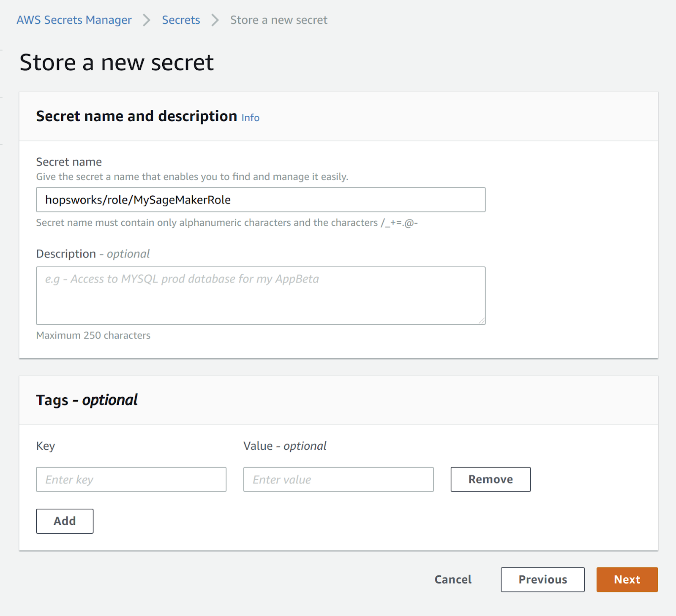Click the breadcrumb chevron after AWS Secrets Manager
676x616 pixels.
click(146, 19)
